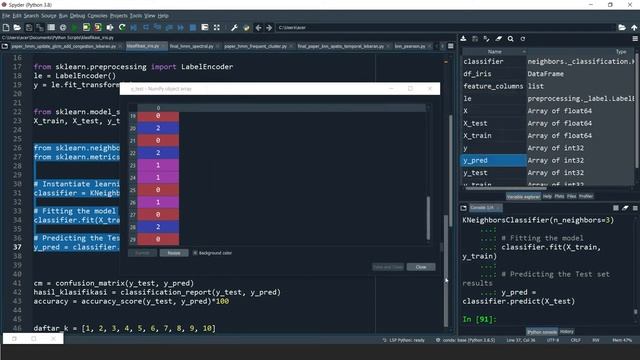Open the Projects menu
This screenshot has width=640, height=360.
click(119, 16)
